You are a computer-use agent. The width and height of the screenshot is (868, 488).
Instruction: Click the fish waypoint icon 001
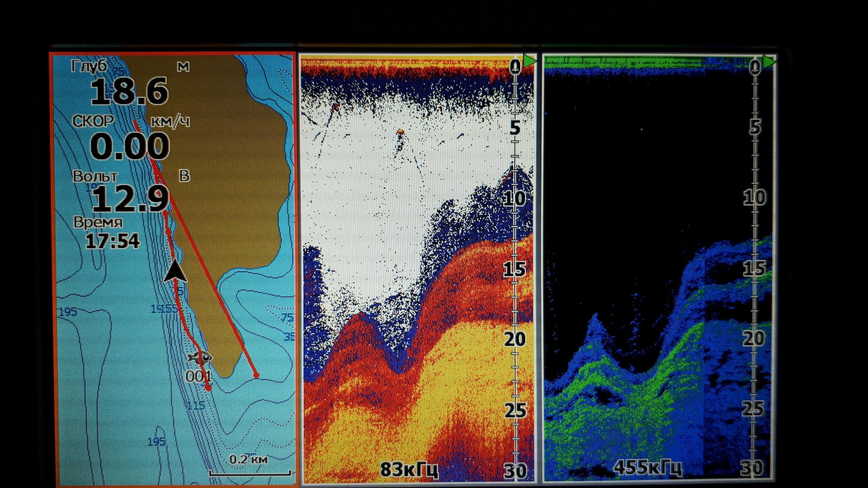(x=200, y=357)
